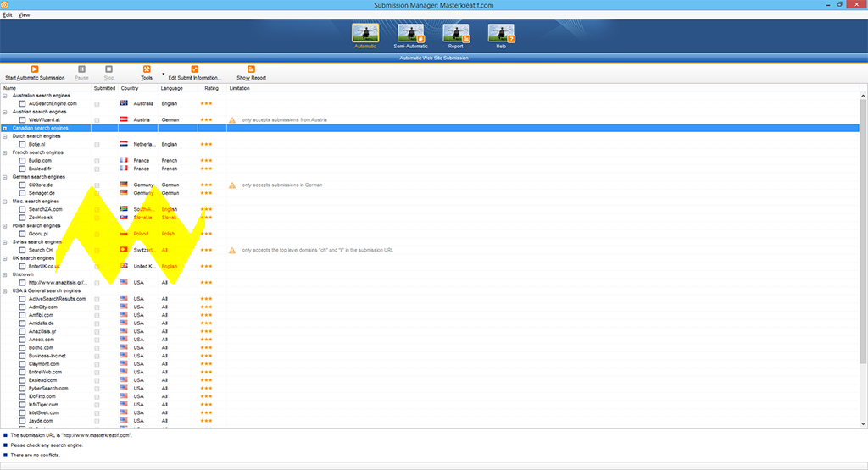
Task: Click the app icon in title bar
Action: tap(4, 5)
